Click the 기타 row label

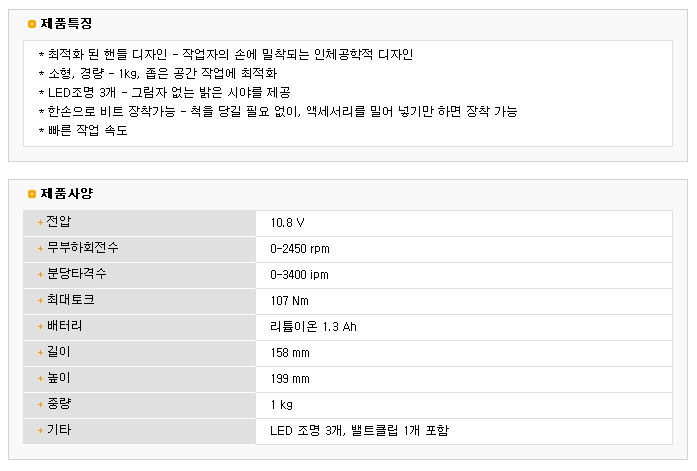point(59,430)
